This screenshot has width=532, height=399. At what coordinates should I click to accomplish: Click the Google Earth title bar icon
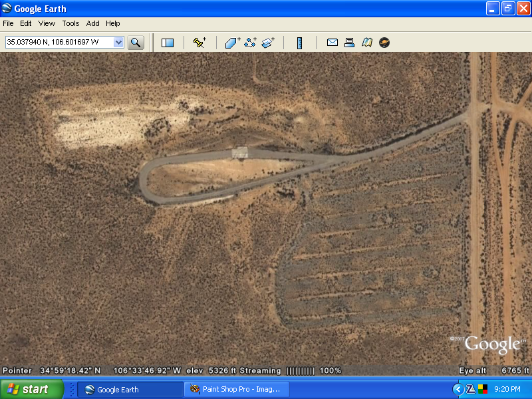tap(7, 8)
